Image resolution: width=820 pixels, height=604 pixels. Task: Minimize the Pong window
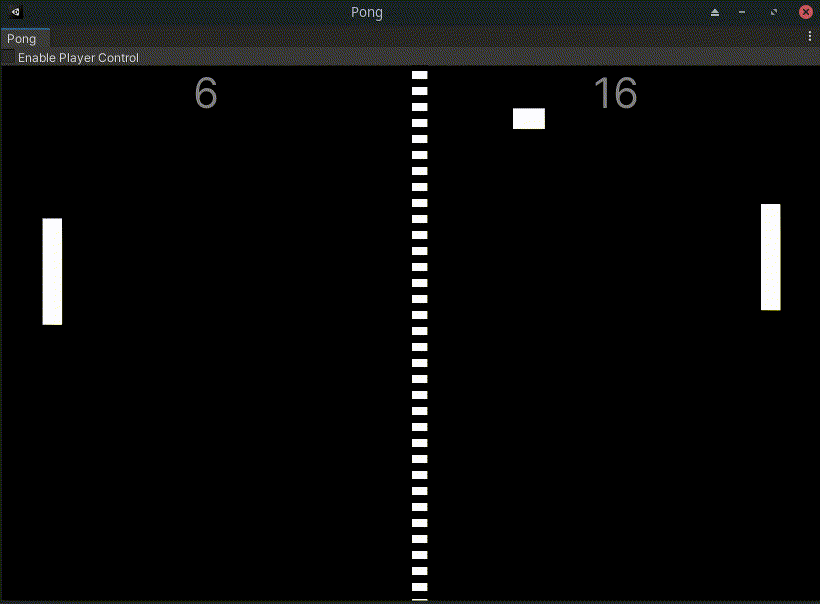point(741,13)
